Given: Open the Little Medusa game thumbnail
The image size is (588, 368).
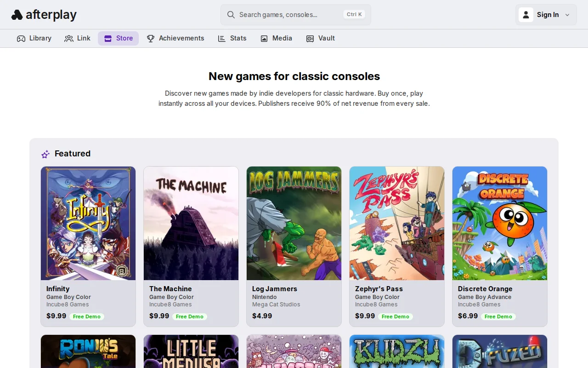Looking at the screenshot, I should pos(191,351).
